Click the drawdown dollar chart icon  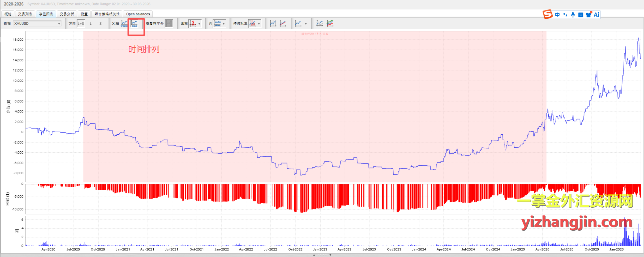193,23
